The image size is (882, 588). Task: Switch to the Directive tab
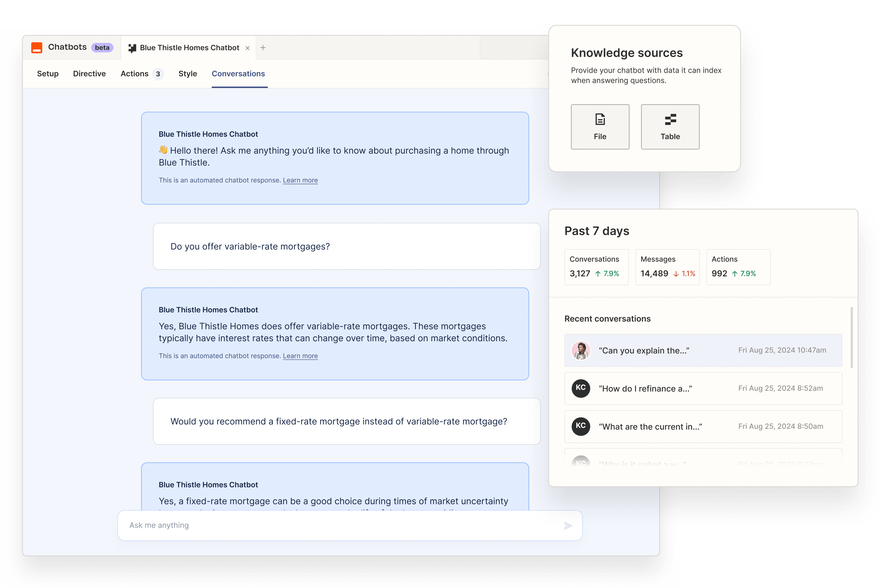coord(89,73)
